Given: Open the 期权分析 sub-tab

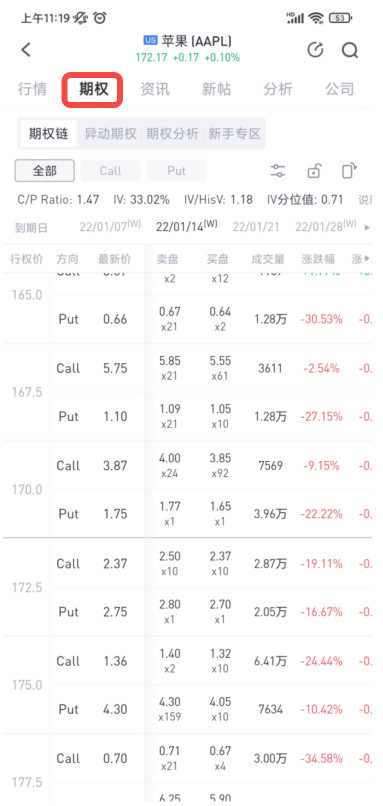Looking at the screenshot, I should click(172, 134).
